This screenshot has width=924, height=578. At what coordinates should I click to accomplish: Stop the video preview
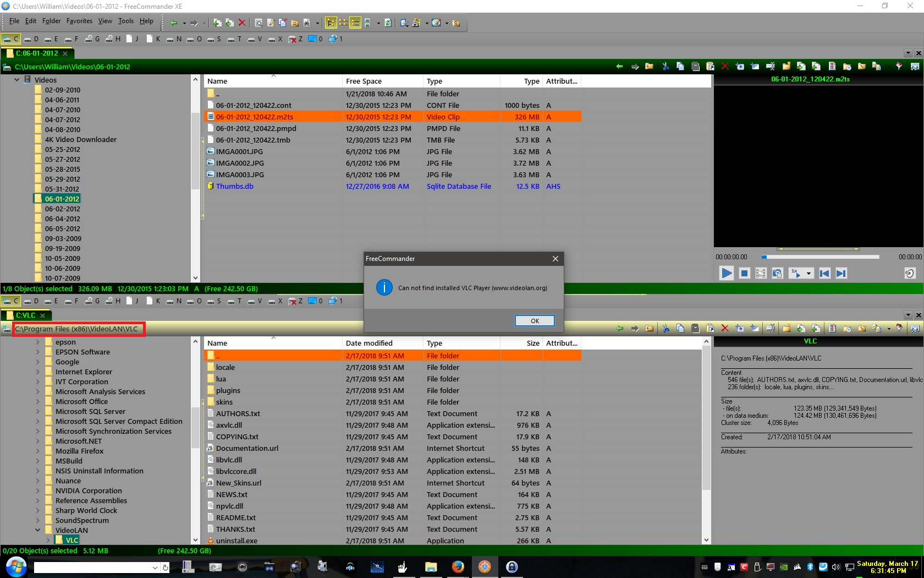coord(744,273)
